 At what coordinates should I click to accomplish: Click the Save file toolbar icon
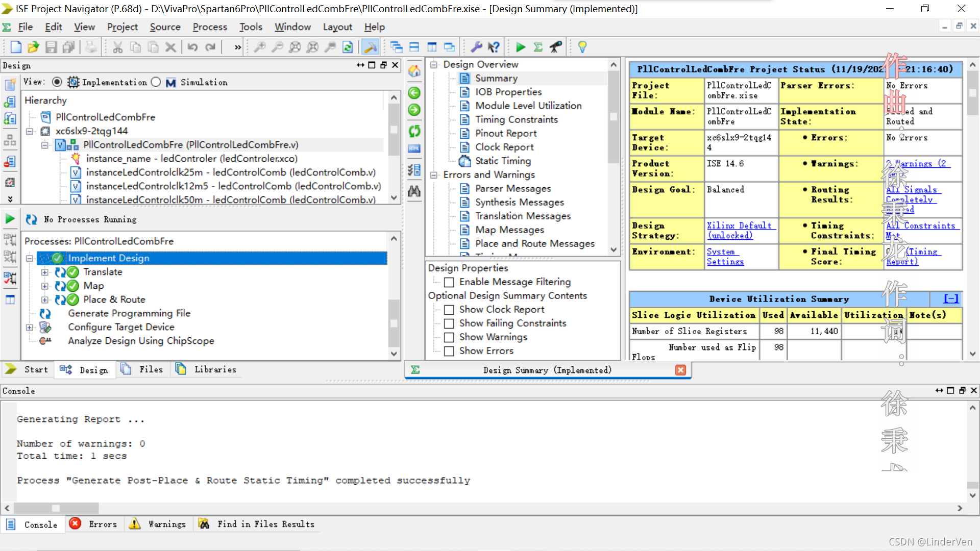[x=51, y=47]
